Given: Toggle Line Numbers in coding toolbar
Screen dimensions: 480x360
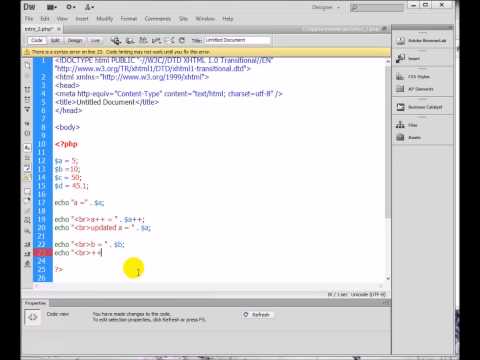Looking at the screenshot, I should tap(28, 147).
